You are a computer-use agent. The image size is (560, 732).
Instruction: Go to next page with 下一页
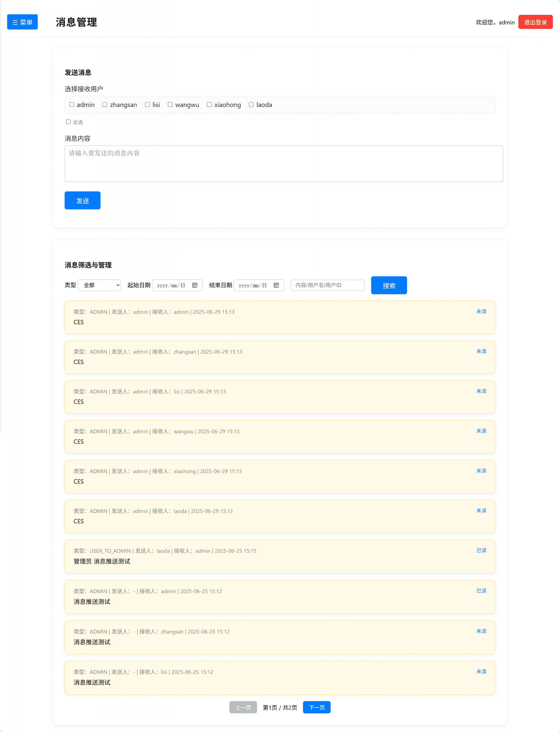click(x=316, y=707)
